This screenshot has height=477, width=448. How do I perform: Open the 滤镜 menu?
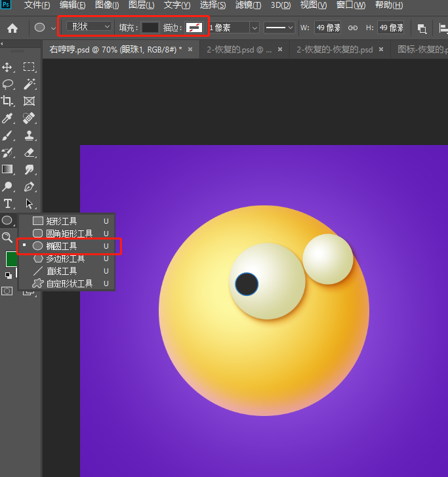(x=248, y=5)
